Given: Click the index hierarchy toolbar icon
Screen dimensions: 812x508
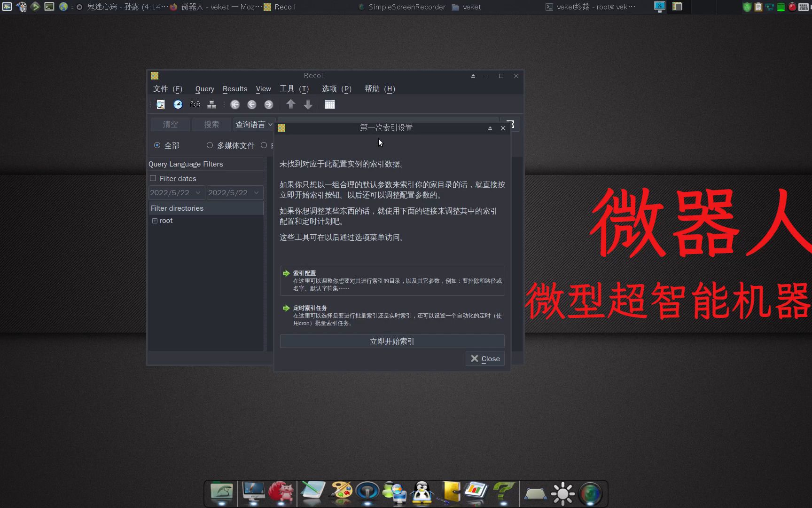Looking at the screenshot, I should click(x=212, y=104).
